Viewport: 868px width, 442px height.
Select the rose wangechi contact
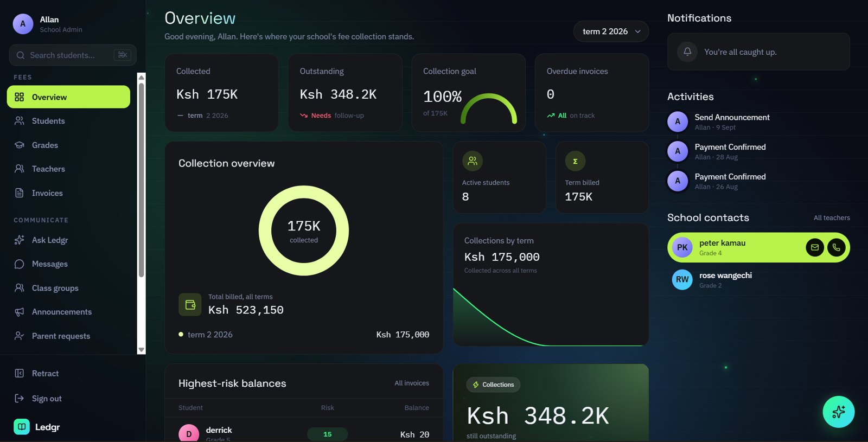point(758,280)
